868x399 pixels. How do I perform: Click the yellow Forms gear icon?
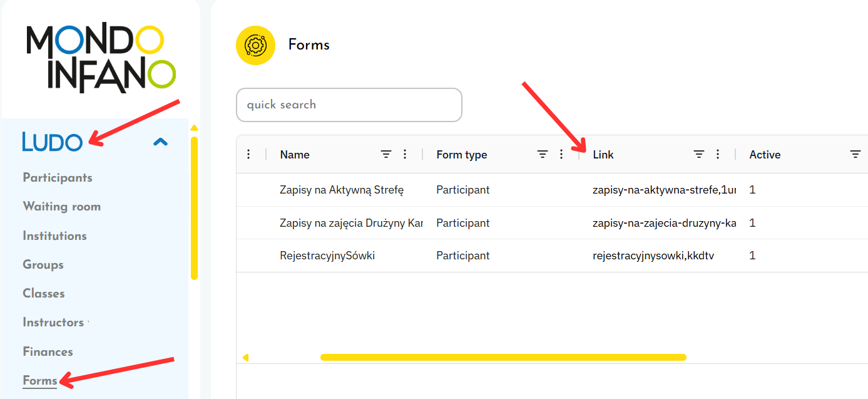pyautogui.click(x=255, y=45)
